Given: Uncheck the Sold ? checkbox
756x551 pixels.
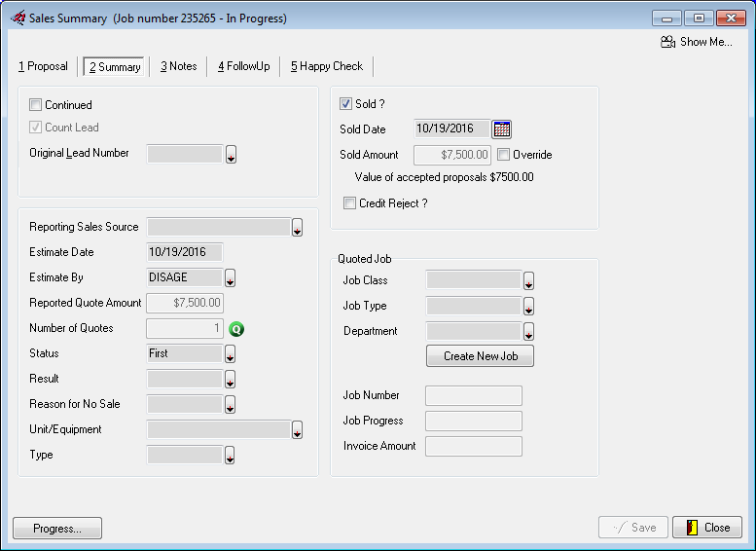Looking at the screenshot, I should click(345, 104).
